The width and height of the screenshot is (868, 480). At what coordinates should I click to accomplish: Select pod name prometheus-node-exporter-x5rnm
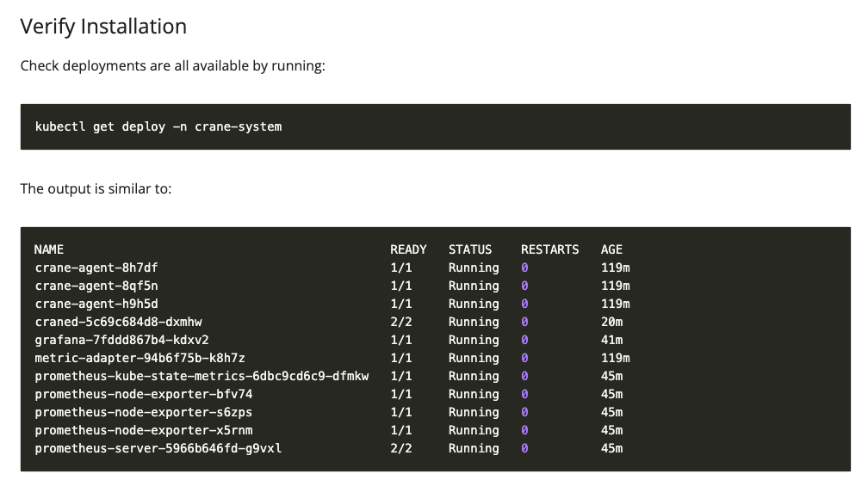(144, 430)
